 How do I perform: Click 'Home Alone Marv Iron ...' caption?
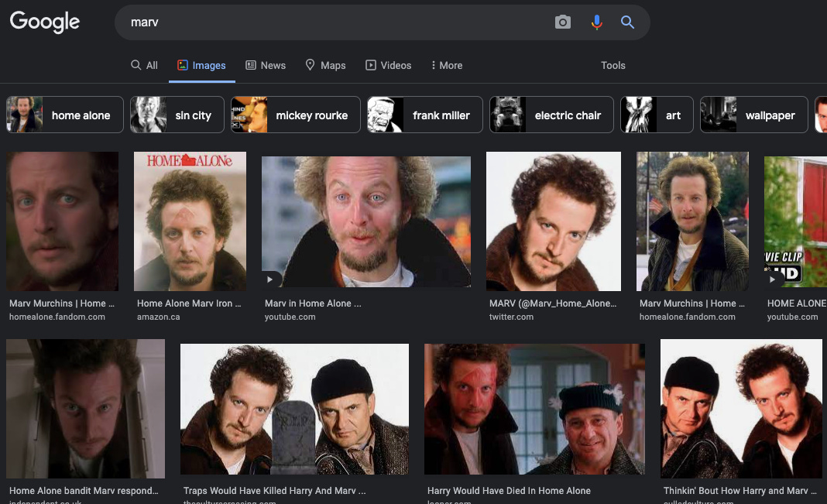[x=189, y=303]
